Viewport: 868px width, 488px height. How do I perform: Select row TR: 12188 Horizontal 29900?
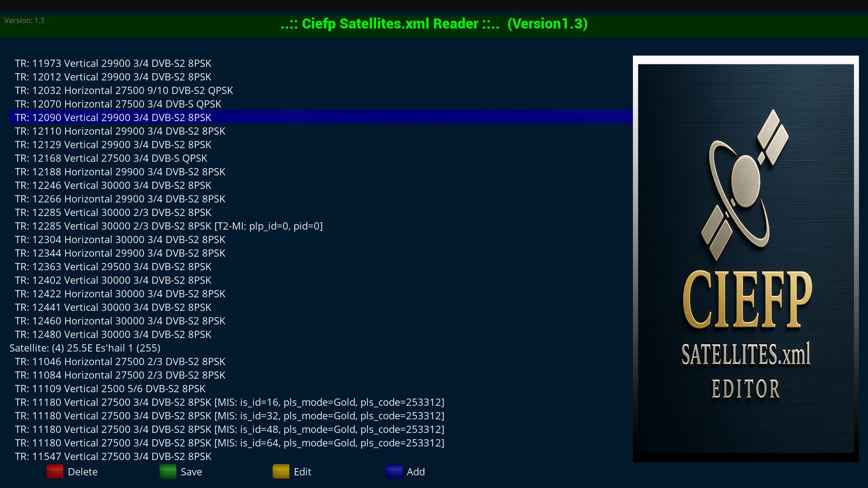tap(321, 172)
